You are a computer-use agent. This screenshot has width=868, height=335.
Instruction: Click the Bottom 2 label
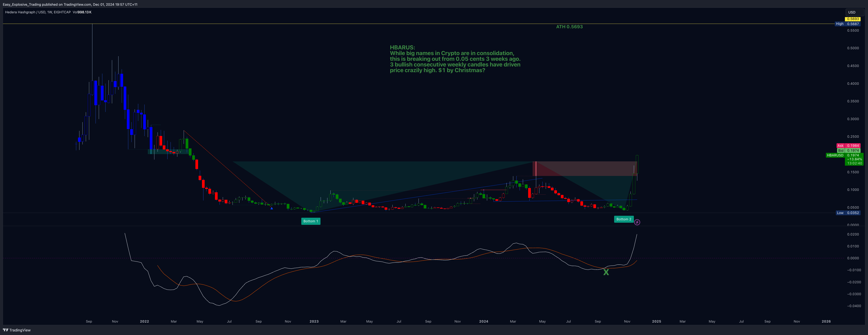point(624,219)
